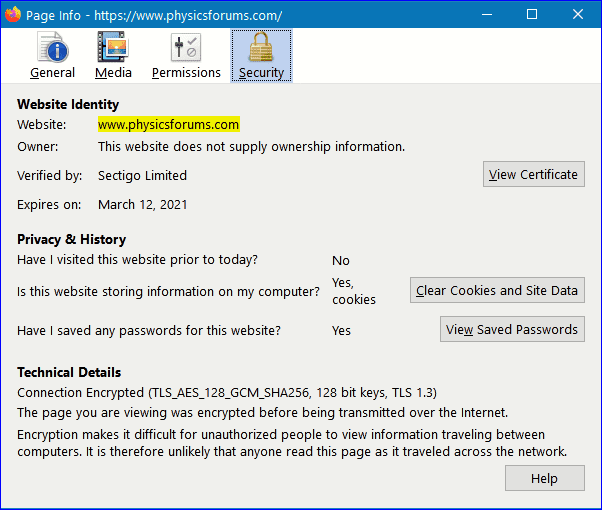Viewport: 602px width, 510px height.
Task: Close the Page Info dialog
Action: pyautogui.click(x=578, y=14)
